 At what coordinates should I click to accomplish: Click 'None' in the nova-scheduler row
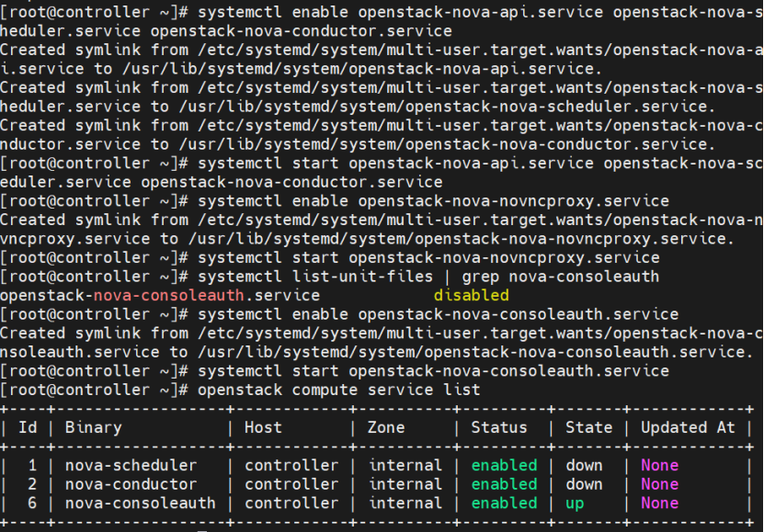[659, 465]
